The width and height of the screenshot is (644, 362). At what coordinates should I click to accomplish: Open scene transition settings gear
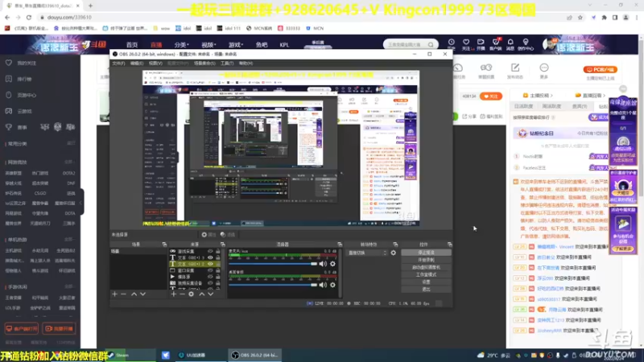click(394, 253)
